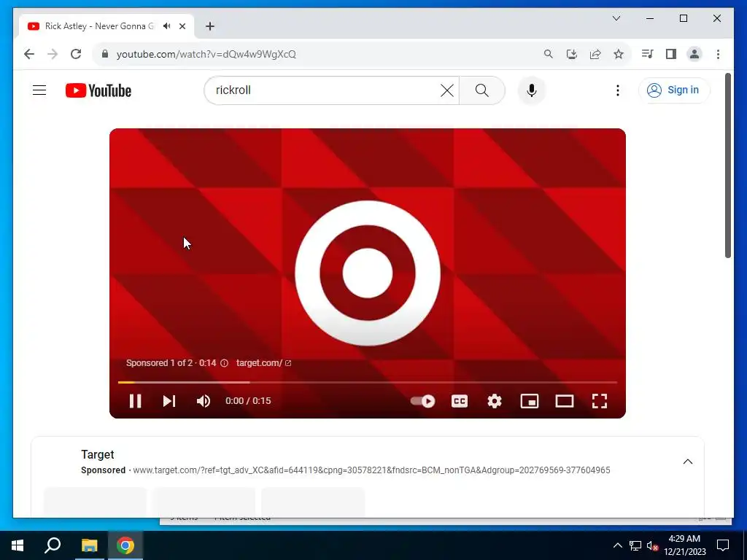The height and width of the screenshot is (560, 747).
Task: Open Chrome tab search chevron
Action: pos(616,18)
